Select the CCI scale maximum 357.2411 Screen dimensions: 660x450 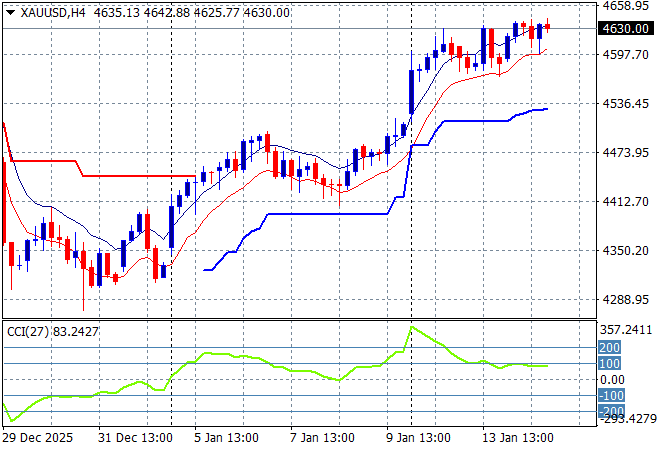click(626, 330)
